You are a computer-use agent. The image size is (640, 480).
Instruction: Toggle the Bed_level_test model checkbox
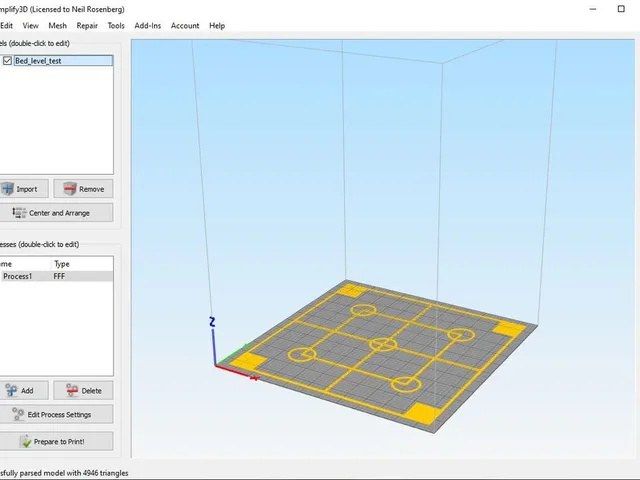pos(7,61)
